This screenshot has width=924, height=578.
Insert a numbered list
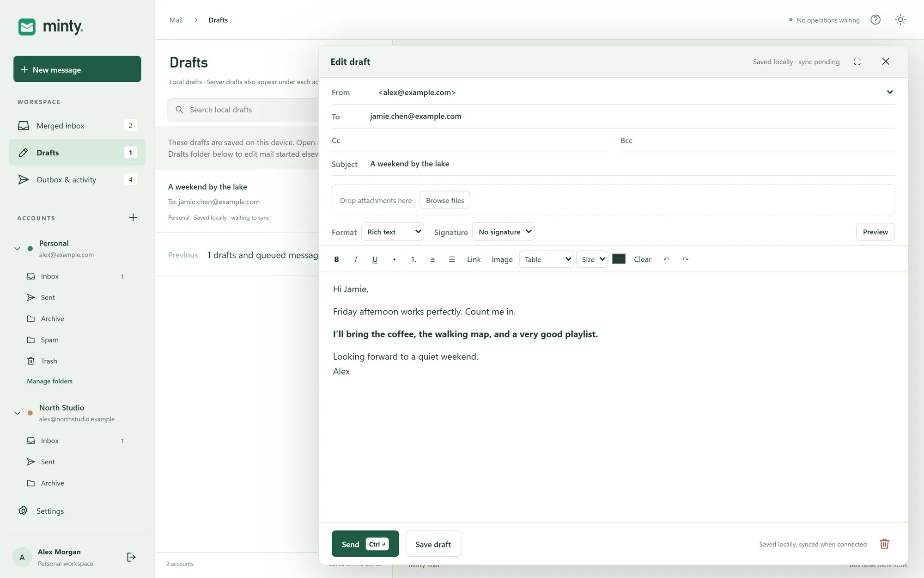click(413, 259)
